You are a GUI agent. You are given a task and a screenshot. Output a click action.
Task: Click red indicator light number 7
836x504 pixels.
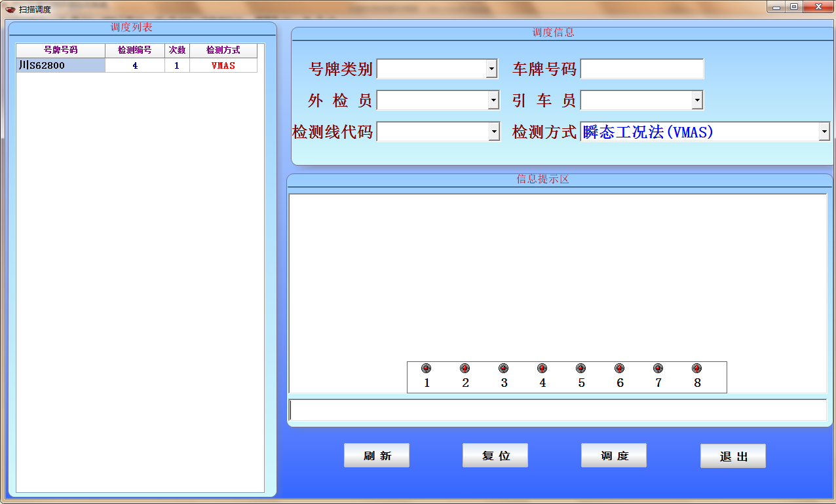coord(658,369)
